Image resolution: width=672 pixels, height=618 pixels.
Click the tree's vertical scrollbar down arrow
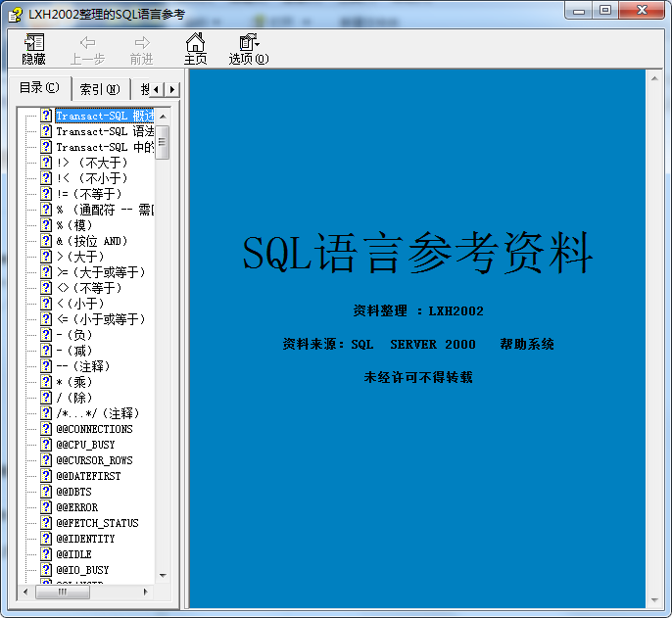(x=163, y=576)
